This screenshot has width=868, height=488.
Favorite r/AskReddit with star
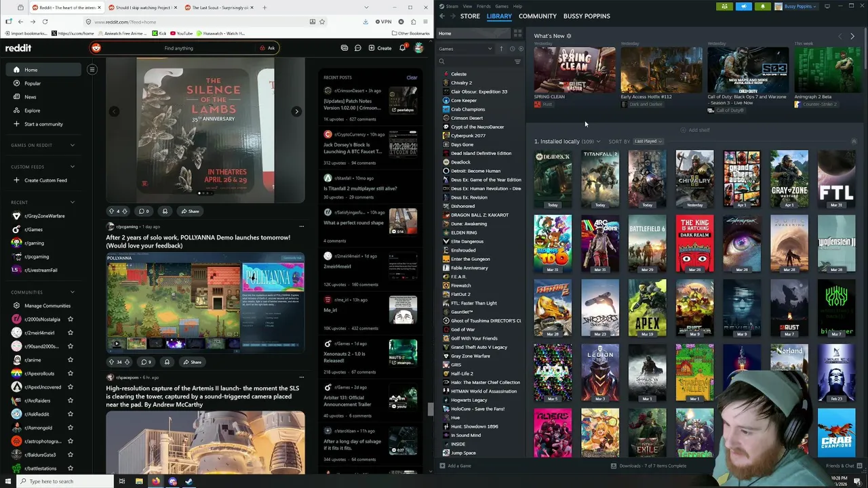[x=70, y=414]
